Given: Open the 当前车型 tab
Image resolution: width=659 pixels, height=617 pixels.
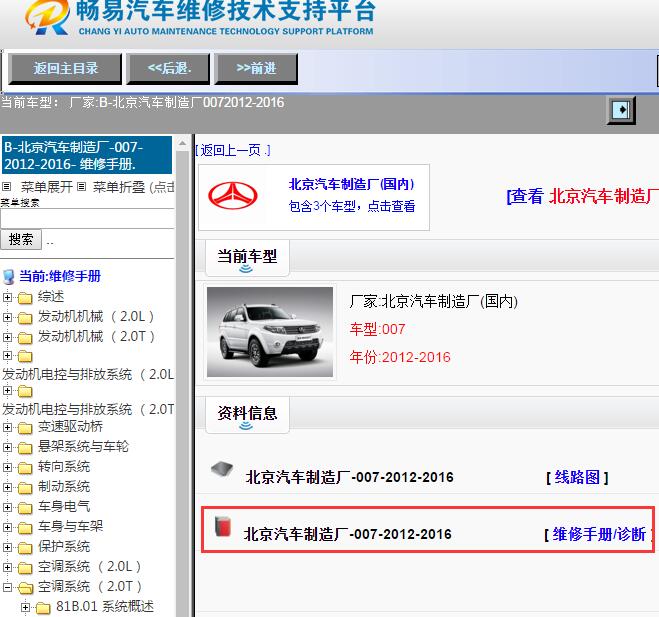Looking at the screenshot, I should click(247, 258).
